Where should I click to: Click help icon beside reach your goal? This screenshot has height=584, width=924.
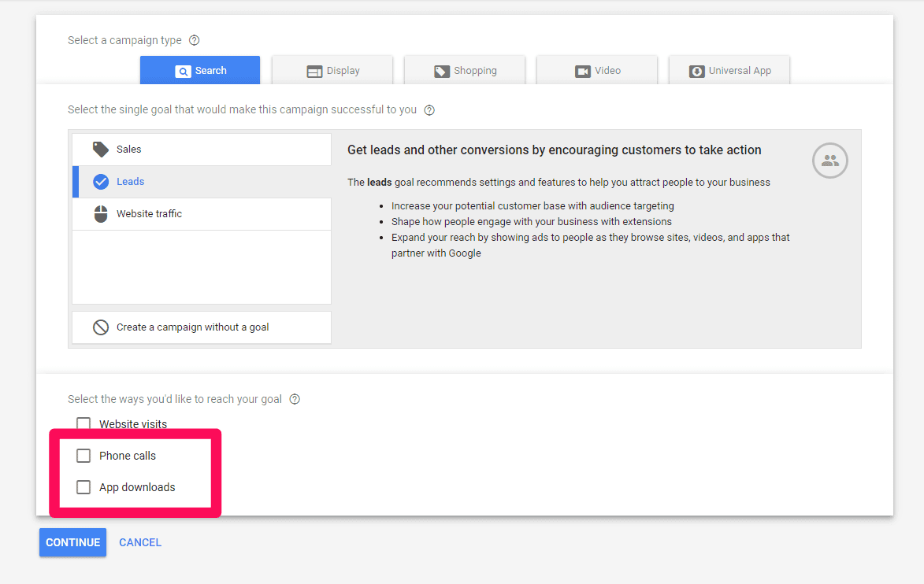click(x=295, y=399)
